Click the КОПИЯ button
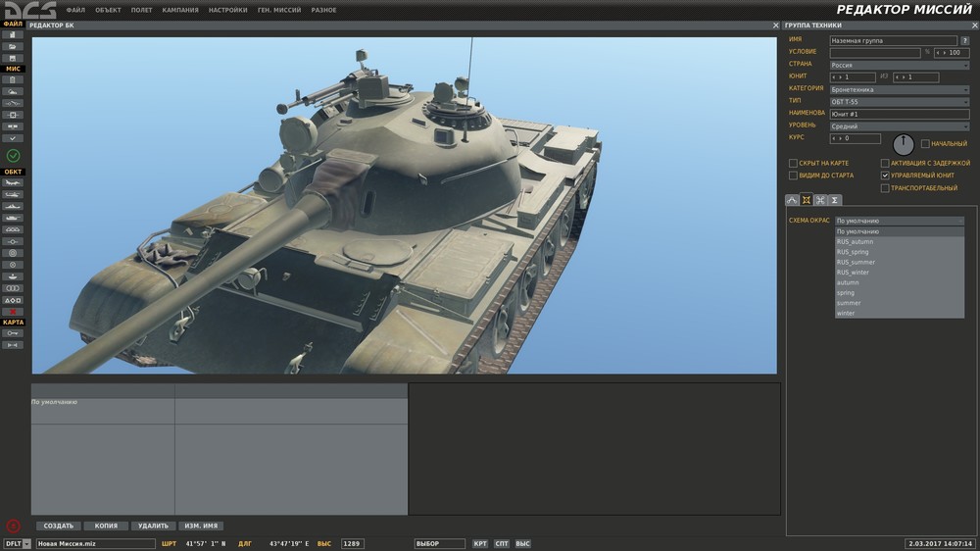980x551 pixels. (x=106, y=526)
